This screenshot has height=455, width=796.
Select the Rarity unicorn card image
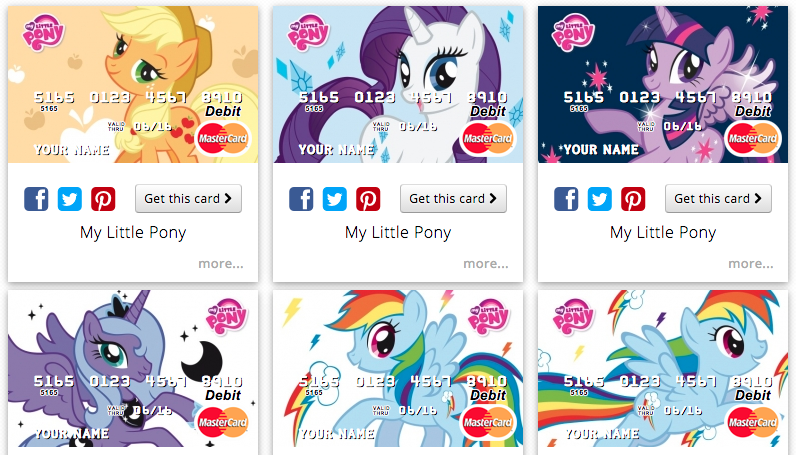pyautogui.click(x=398, y=84)
